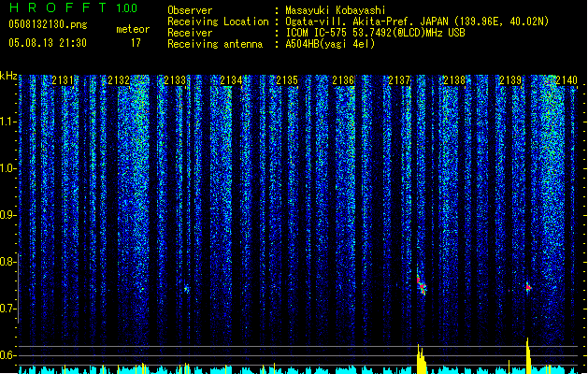The height and width of the screenshot is (374, 588).
Task: Click the red meteor echo near 2139
Action: (528, 288)
